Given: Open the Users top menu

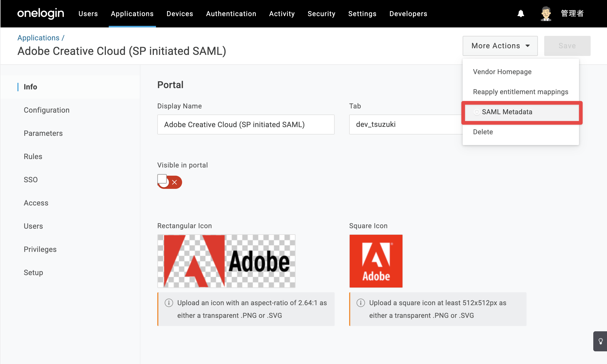Looking at the screenshot, I should click(88, 14).
